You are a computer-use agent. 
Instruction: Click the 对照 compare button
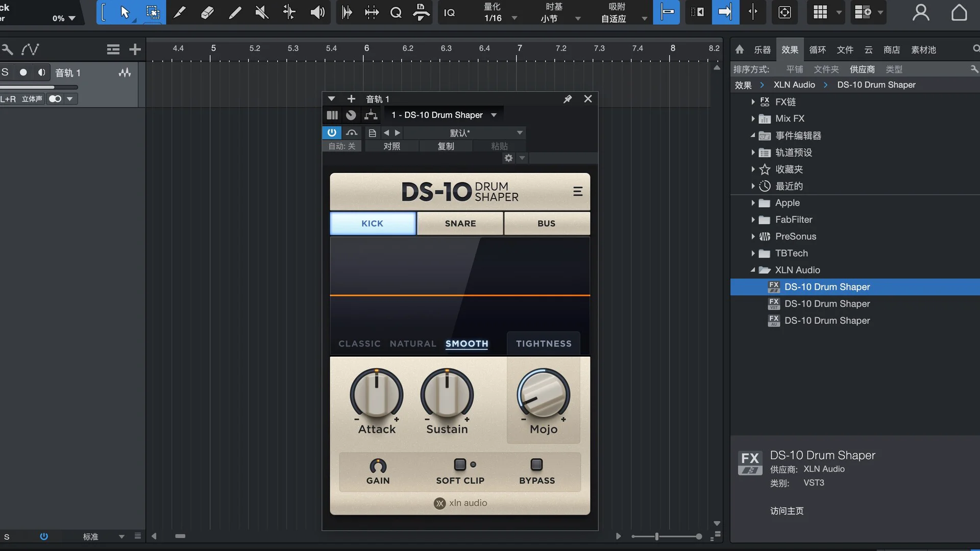click(x=391, y=146)
